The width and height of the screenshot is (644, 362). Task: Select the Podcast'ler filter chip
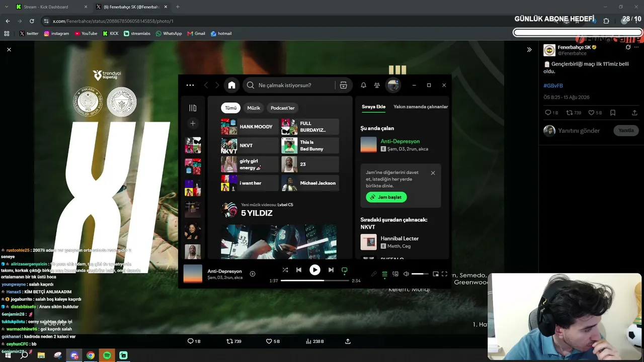tap(283, 108)
